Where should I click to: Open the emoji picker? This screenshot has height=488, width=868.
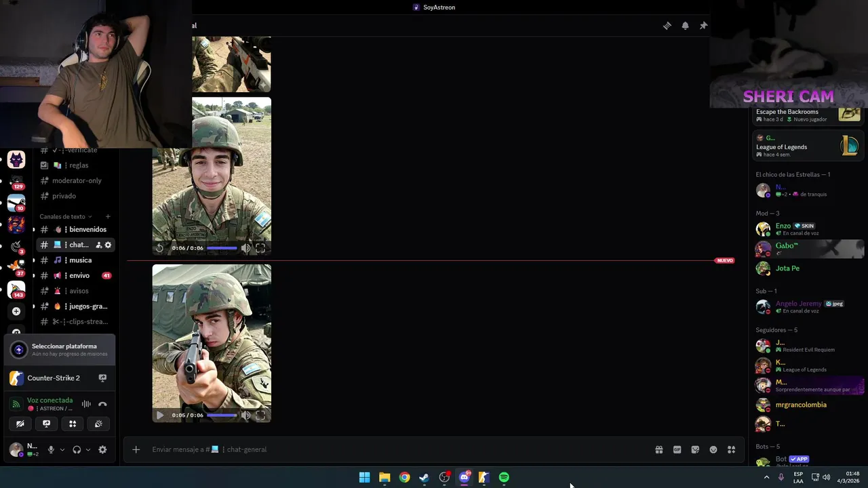click(713, 449)
